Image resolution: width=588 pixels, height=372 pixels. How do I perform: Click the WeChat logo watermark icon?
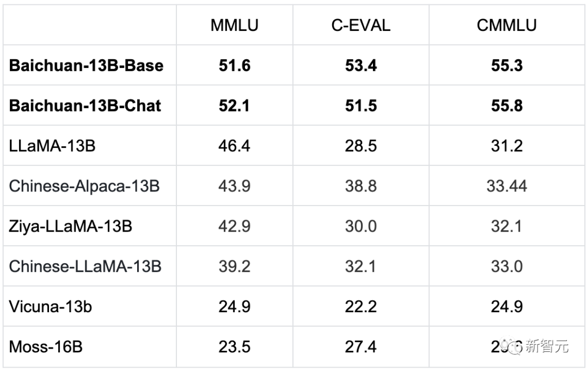[512, 345]
